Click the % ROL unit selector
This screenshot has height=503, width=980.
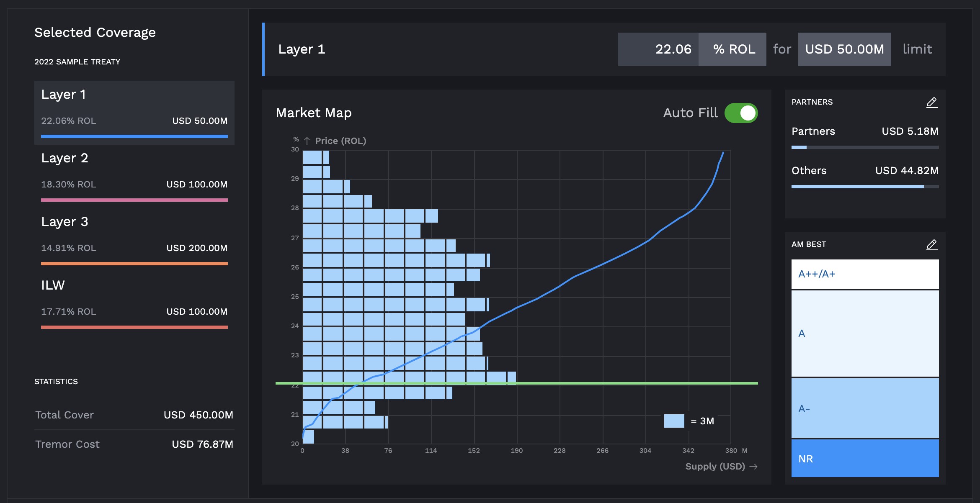(x=732, y=49)
